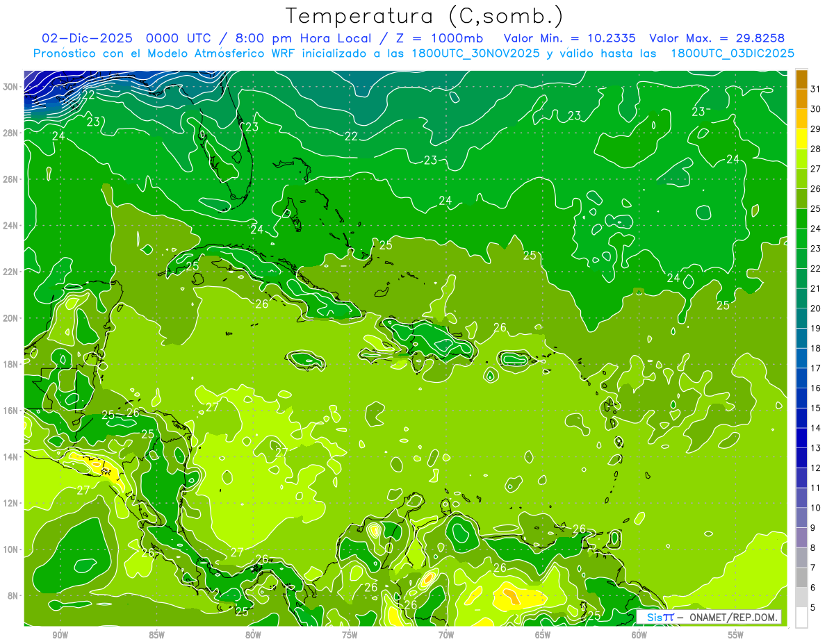The width and height of the screenshot is (834, 644).
Task: Click the legend scale value '10'
Action: (x=816, y=508)
